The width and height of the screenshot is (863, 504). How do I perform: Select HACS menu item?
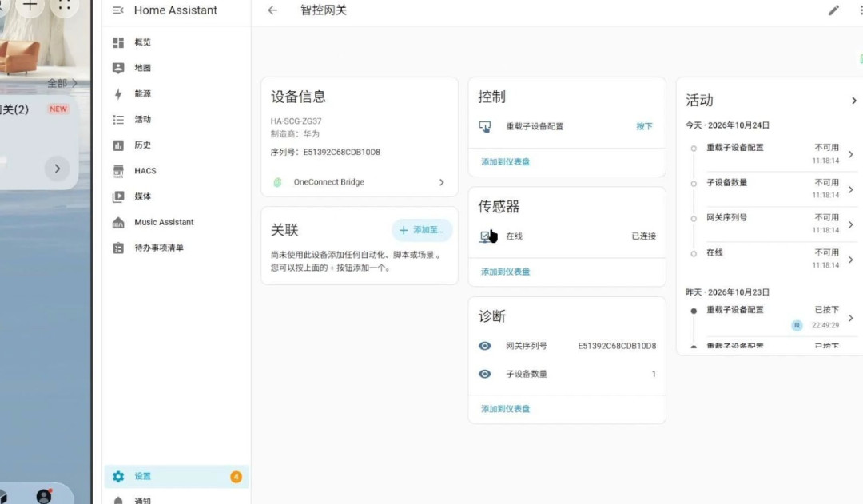[x=176, y=171]
